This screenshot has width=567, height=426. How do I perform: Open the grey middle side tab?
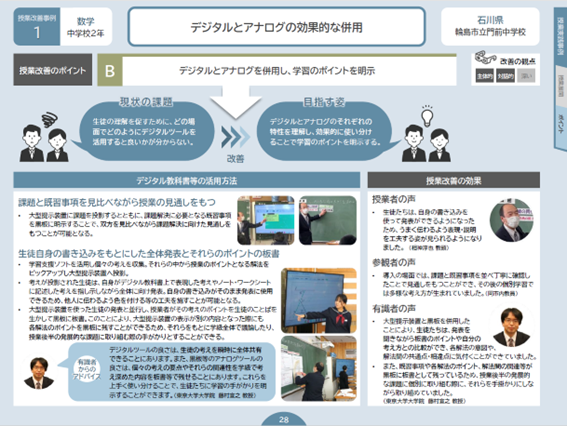[561, 86]
